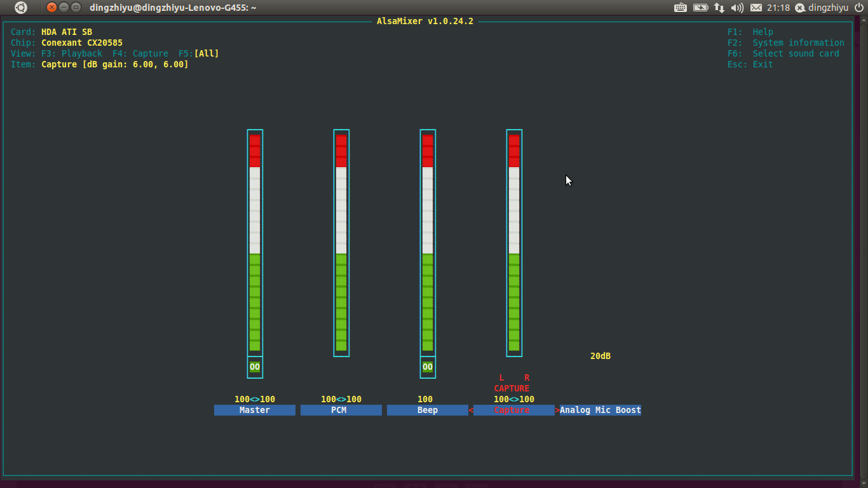Toggle the red CAPTURE L R flag
The image size is (868, 488).
click(512, 383)
